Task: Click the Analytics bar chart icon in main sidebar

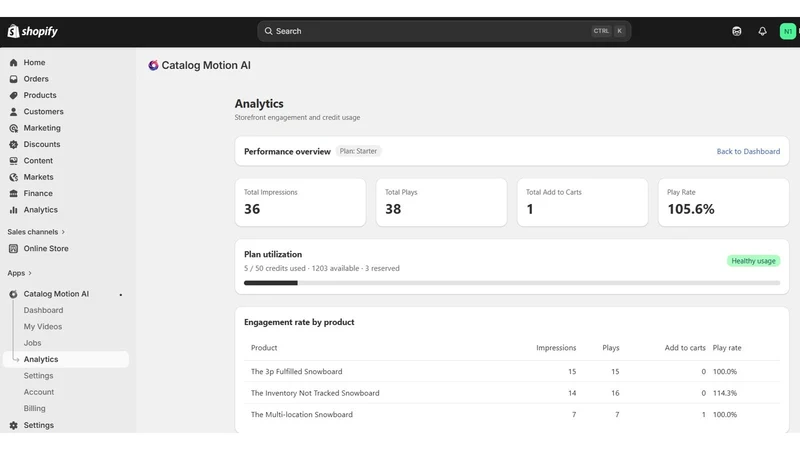Action: pyautogui.click(x=13, y=210)
